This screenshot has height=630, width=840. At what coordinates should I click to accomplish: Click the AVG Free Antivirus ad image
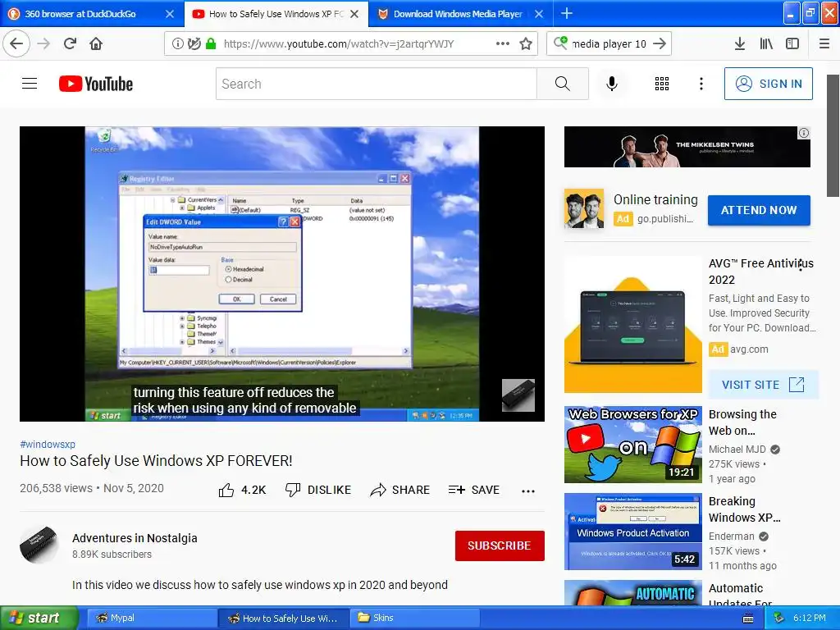[x=632, y=324]
